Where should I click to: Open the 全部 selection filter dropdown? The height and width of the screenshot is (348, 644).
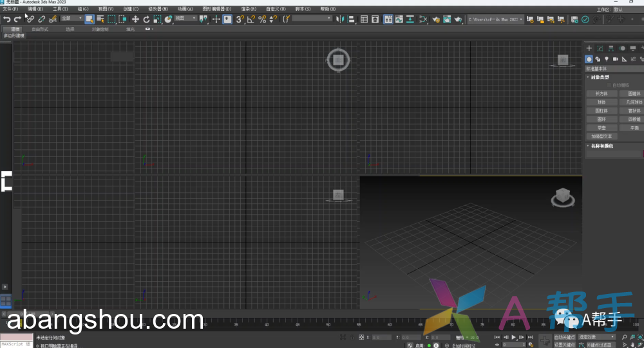click(71, 19)
